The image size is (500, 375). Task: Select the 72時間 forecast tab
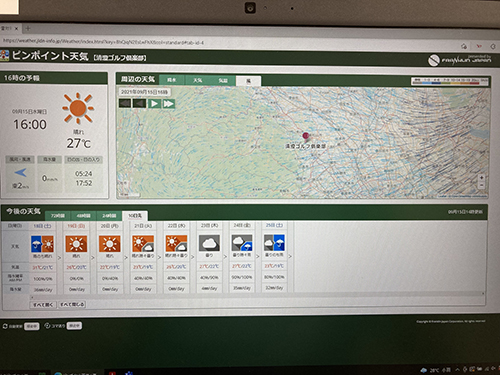click(57, 216)
